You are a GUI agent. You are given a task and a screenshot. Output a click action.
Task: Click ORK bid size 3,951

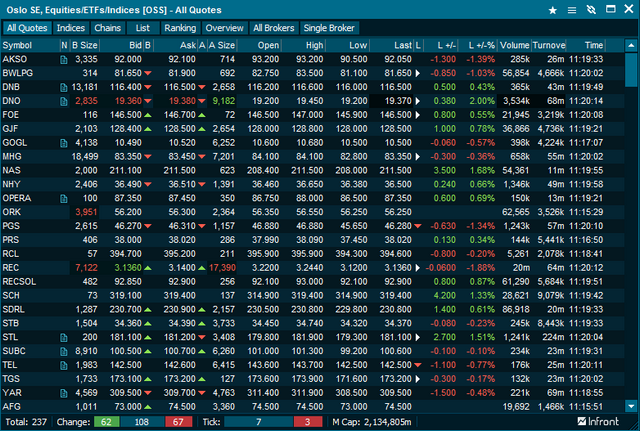point(86,212)
